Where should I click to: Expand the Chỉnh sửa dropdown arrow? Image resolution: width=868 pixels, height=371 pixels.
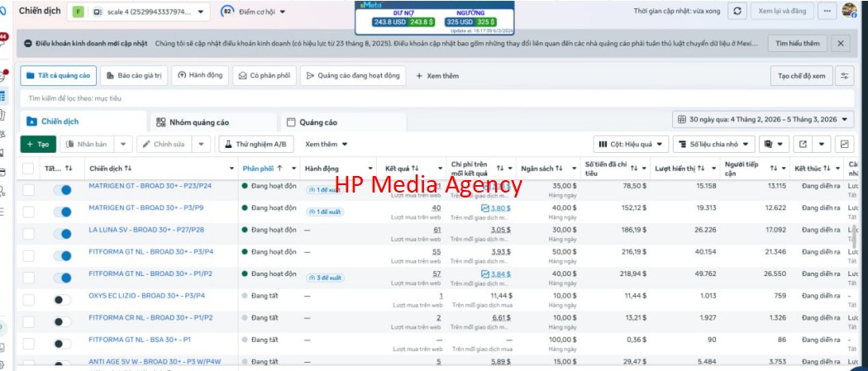(201, 145)
